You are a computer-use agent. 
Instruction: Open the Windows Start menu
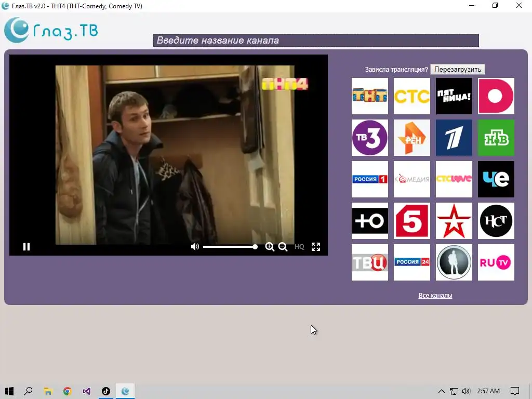coord(9,391)
